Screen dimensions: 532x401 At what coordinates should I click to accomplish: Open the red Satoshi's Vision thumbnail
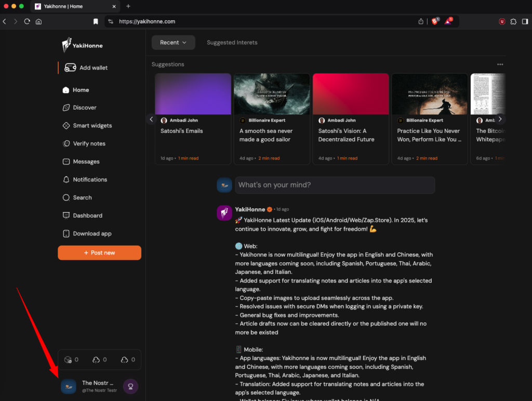pos(351,94)
